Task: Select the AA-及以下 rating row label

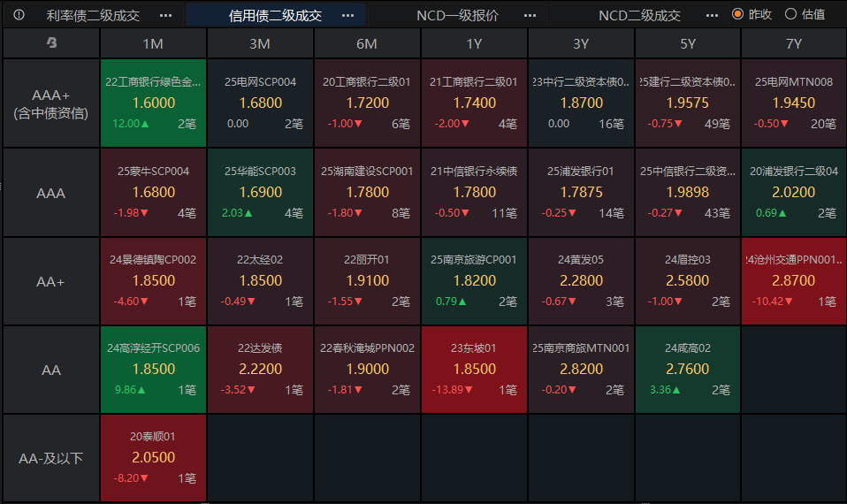Action: click(51, 459)
